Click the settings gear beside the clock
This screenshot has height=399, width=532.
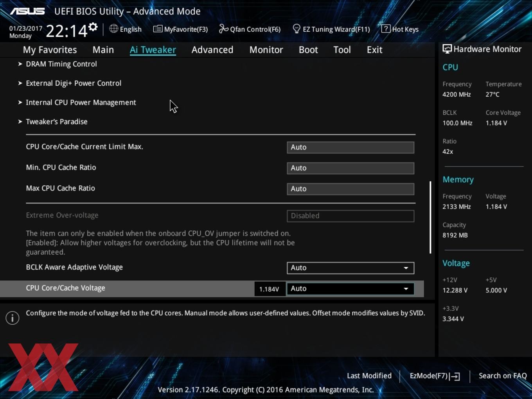tap(93, 27)
